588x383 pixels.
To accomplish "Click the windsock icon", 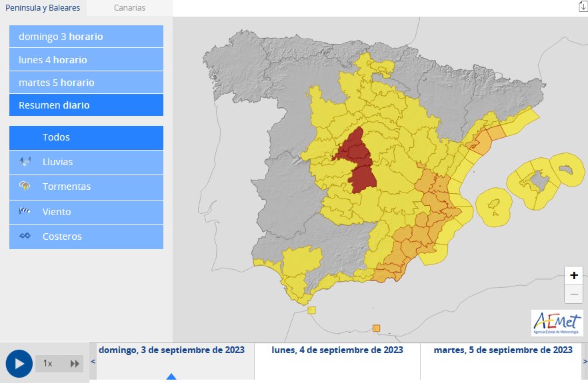I will (x=25, y=211).
